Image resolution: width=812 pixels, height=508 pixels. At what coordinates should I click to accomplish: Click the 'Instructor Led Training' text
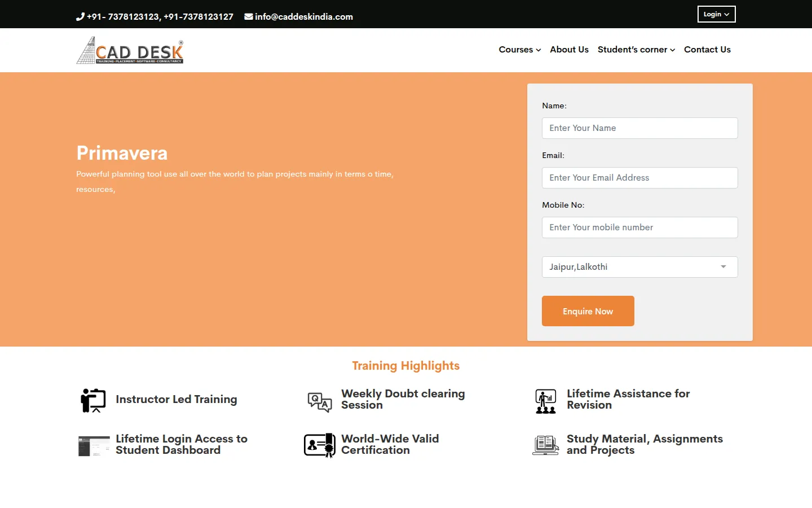pyautogui.click(x=176, y=400)
